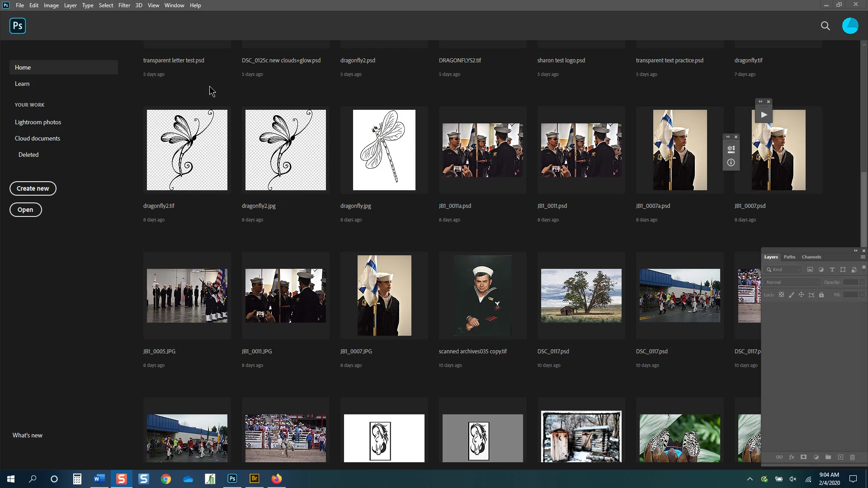Toggle the layer filtering on/off switch
Screen dimensions: 868x488
[x=863, y=268]
